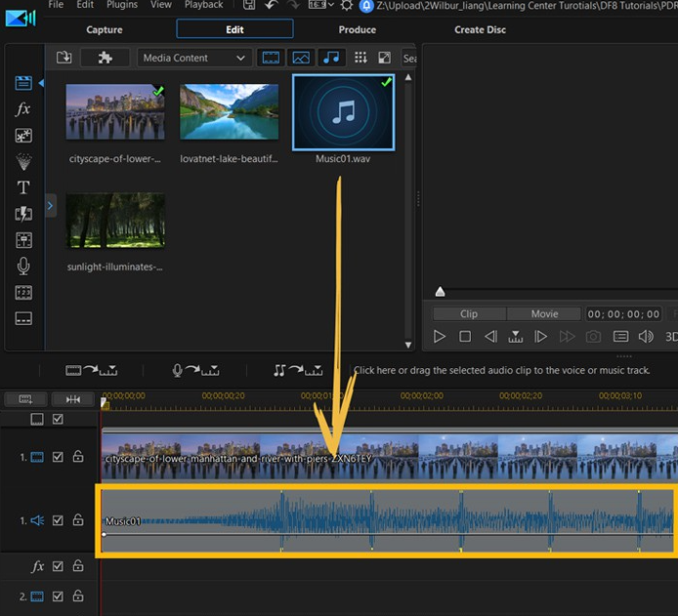678x616 pixels.
Task: Click the volume speaker icon
Action: (x=646, y=336)
